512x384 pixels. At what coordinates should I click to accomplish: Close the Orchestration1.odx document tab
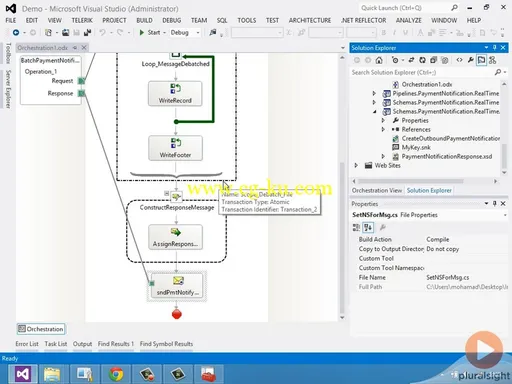(84, 48)
